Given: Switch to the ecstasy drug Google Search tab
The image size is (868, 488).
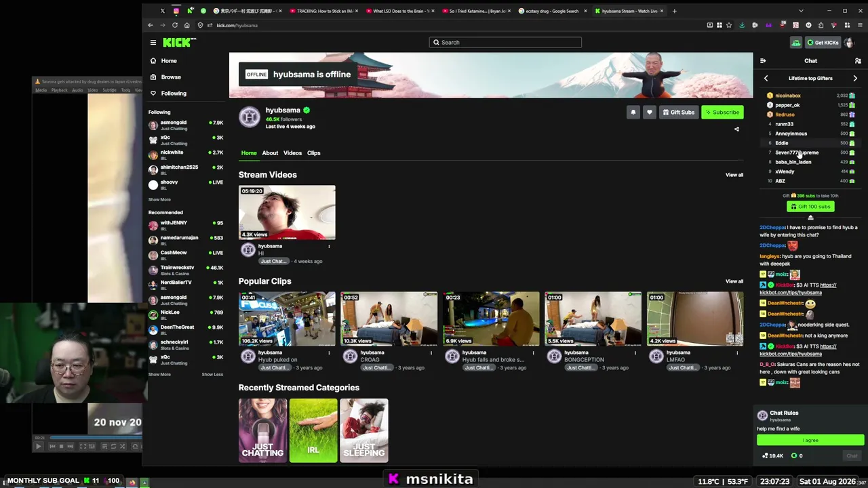Looking at the screenshot, I should coord(553,11).
